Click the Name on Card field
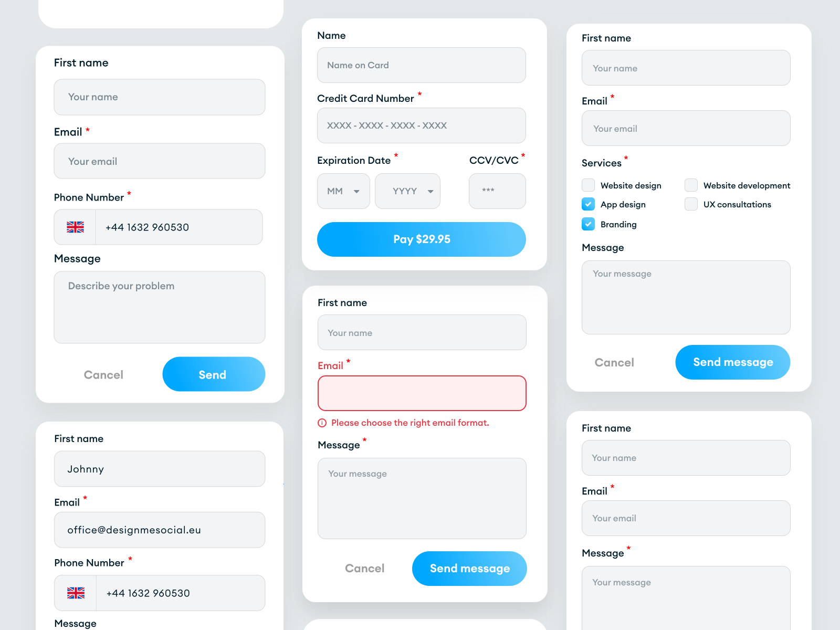Image resolution: width=840 pixels, height=630 pixels. pyautogui.click(x=422, y=65)
